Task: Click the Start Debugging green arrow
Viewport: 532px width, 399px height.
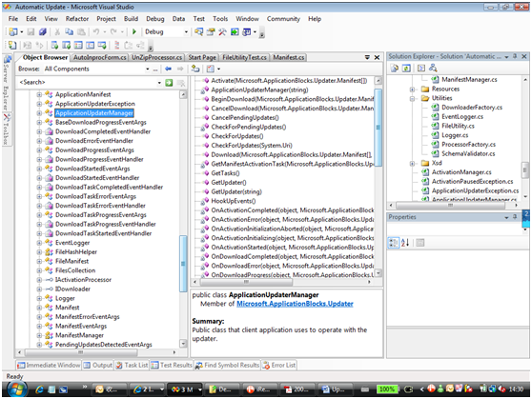Action: 134,31
